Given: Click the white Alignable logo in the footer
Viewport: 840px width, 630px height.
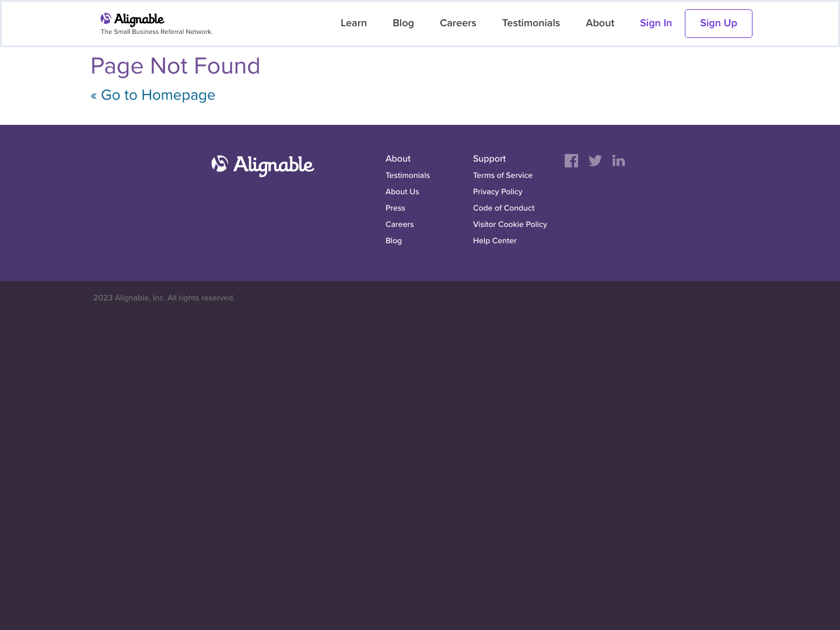Looking at the screenshot, I should pos(262,166).
